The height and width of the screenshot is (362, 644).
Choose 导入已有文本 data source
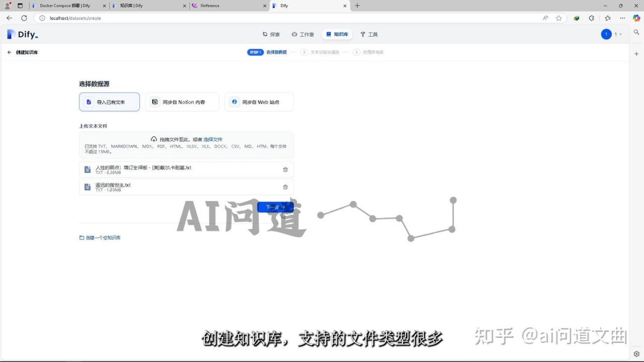109,102
